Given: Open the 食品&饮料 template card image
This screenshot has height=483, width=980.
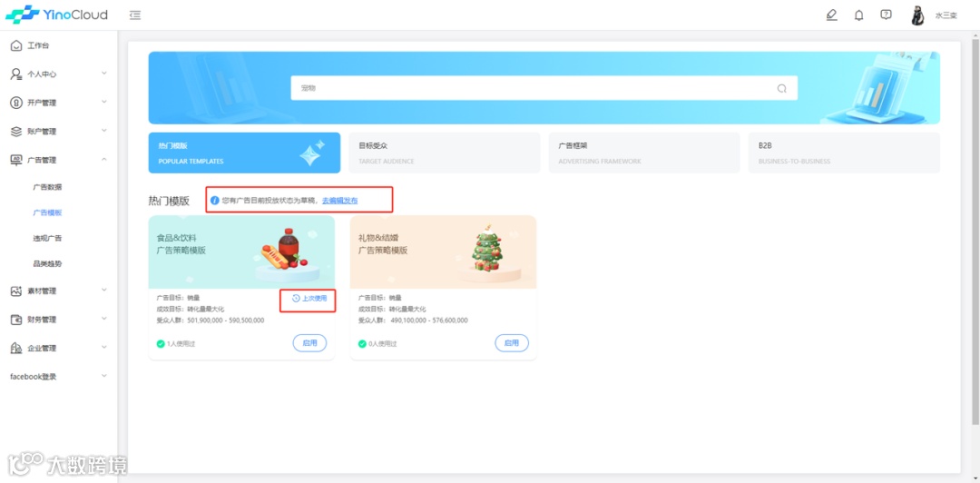Looking at the screenshot, I should pyautogui.click(x=242, y=252).
